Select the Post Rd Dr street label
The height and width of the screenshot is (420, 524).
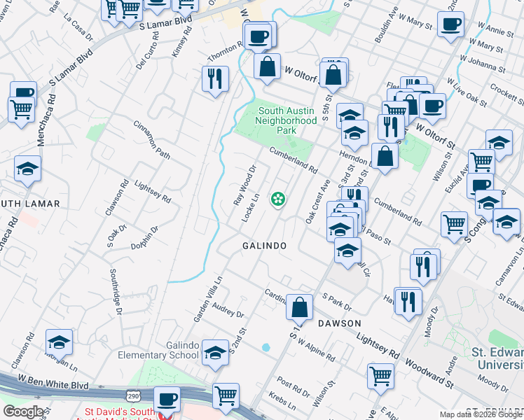[x=294, y=386]
